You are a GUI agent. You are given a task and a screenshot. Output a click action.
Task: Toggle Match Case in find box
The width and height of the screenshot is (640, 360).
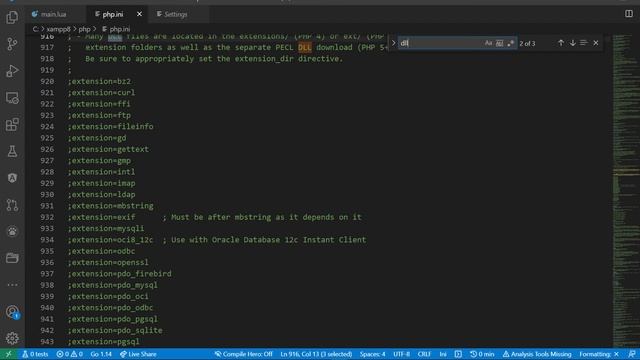(488, 43)
